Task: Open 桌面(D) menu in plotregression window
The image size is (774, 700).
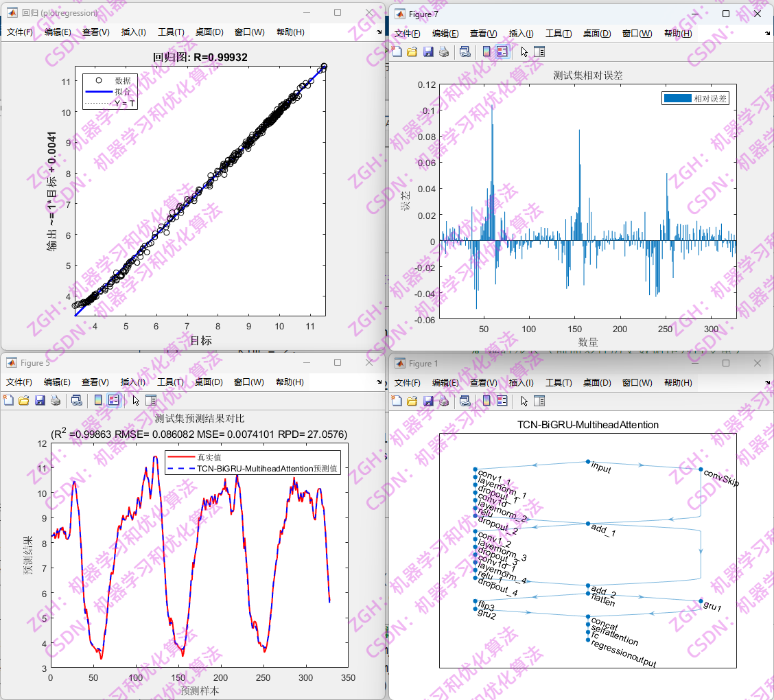Action: click(x=209, y=32)
